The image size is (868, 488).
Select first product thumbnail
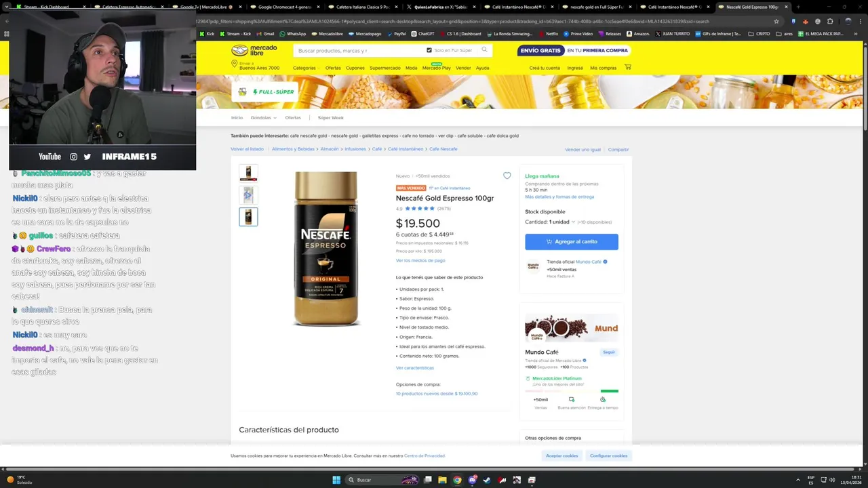tap(248, 173)
